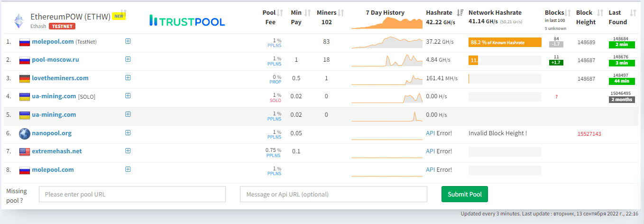644x224 pixels.
Task: Click the globe icon beside nanopool.org
Action: pyautogui.click(x=25, y=134)
